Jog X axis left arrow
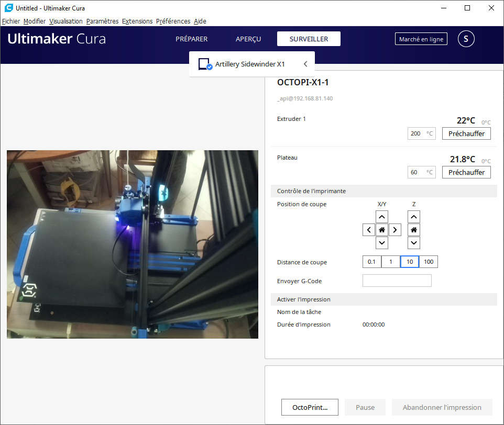504x425 pixels. coord(369,230)
